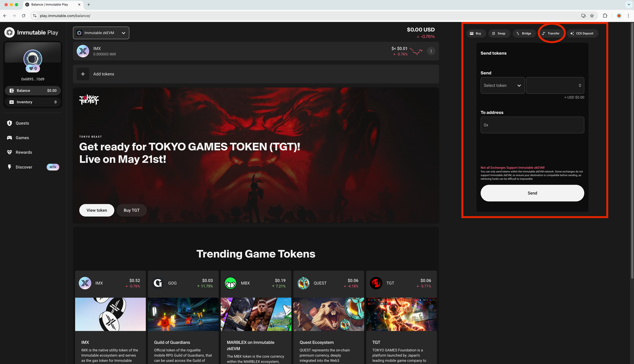The width and height of the screenshot is (634, 364).
Task: Open the Swap tab
Action: [499, 33]
